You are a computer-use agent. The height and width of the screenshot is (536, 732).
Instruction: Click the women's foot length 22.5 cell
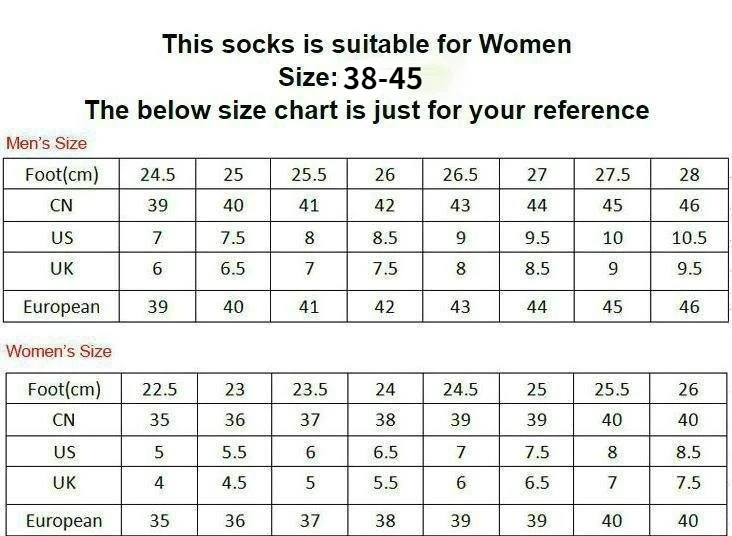[160, 388]
